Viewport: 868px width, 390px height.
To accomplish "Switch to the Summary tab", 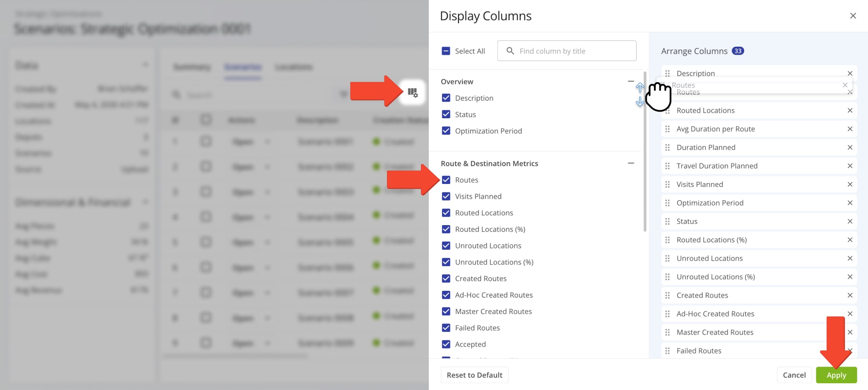I will pyautogui.click(x=192, y=67).
